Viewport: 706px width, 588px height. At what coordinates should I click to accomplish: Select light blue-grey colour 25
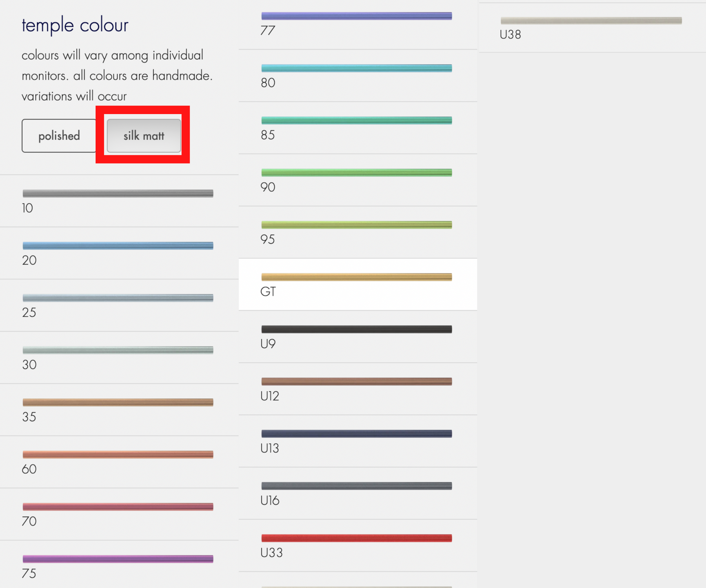coord(118,305)
